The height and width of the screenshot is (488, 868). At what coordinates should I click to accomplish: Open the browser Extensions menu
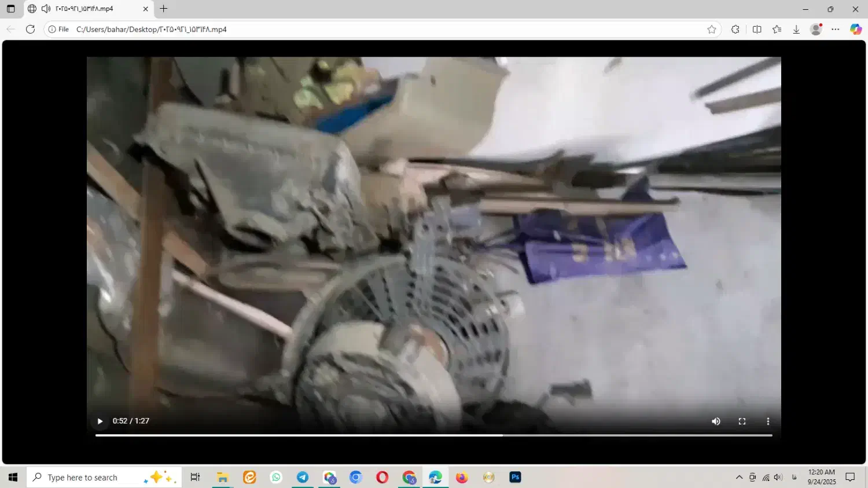735,30
